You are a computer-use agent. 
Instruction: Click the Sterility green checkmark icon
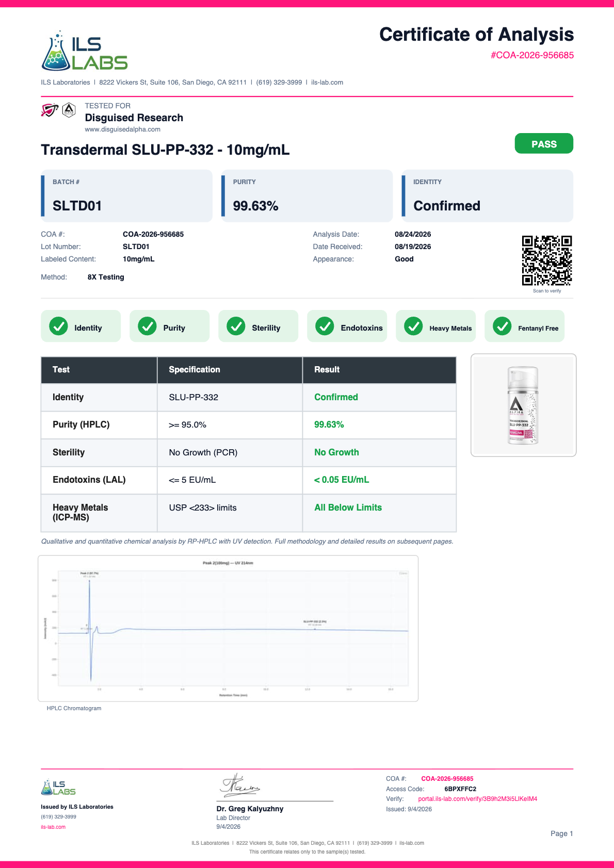[x=236, y=326]
